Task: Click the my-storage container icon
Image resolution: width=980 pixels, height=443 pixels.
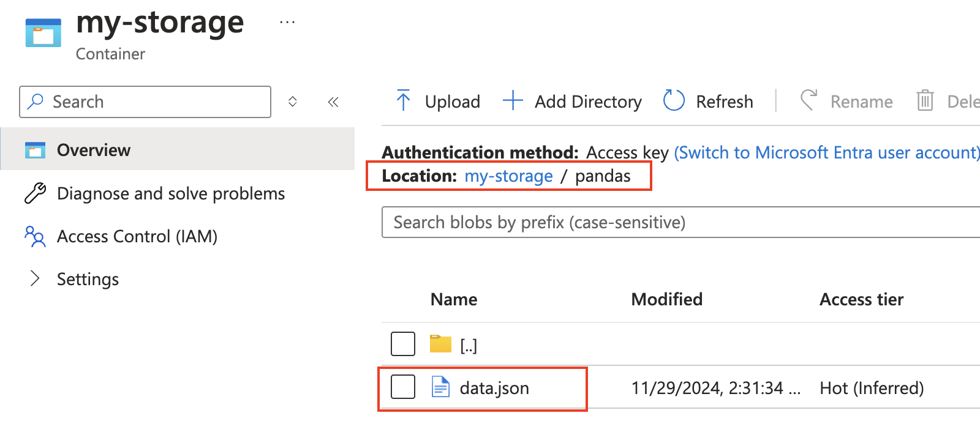Action: [x=43, y=33]
